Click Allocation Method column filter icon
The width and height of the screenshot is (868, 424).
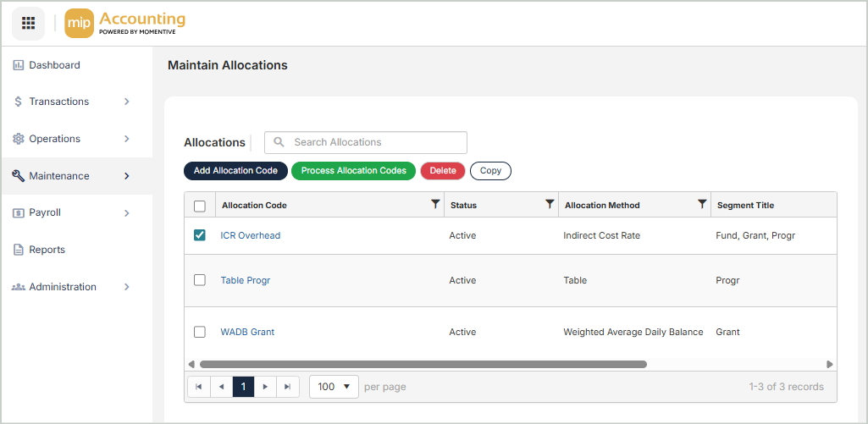[701, 204]
